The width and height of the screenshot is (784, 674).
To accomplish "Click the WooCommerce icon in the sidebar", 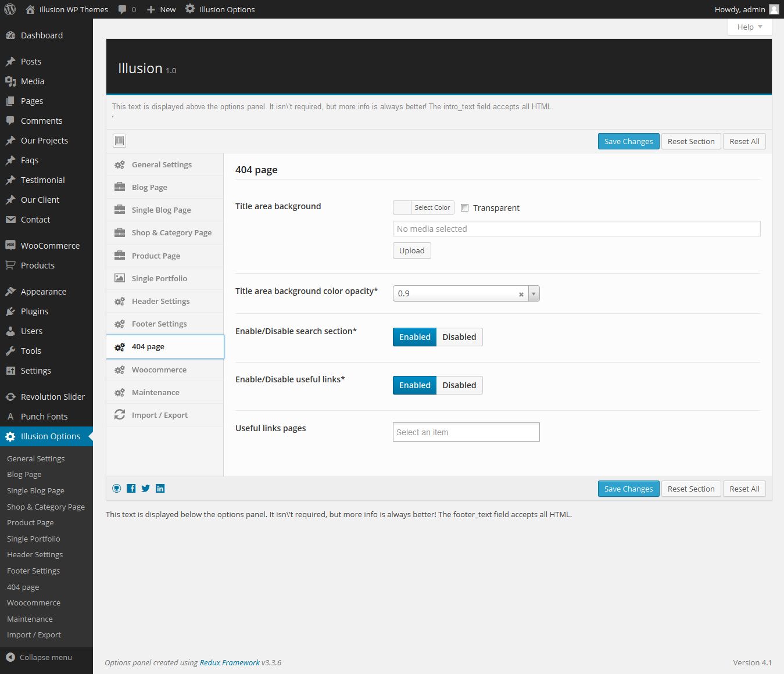I will [x=10, y=245].
